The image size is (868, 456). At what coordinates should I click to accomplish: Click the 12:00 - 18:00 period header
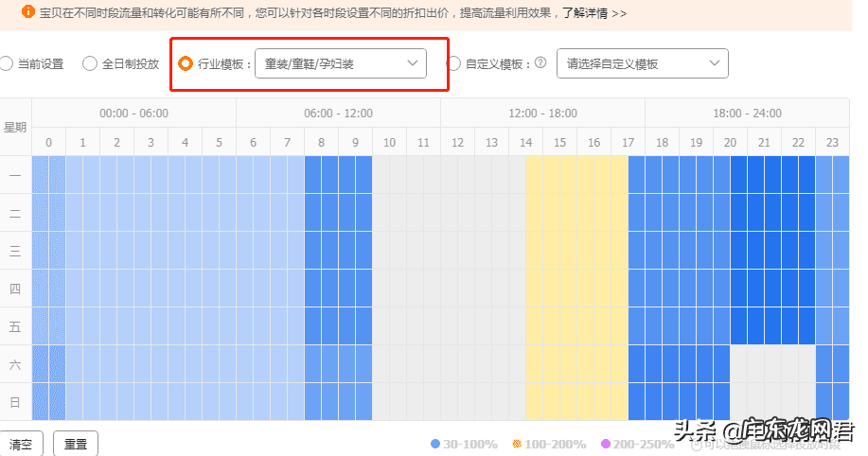pyautogui.click(x=543, y=114)
